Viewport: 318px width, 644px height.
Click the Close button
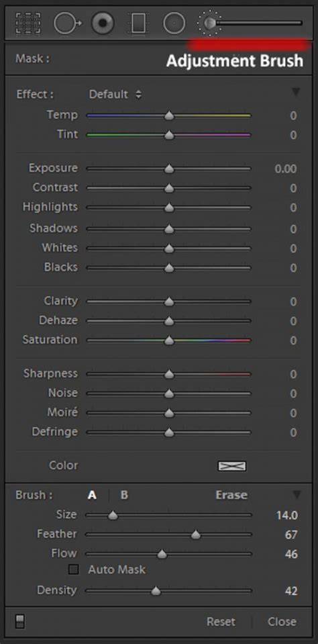pos(282,621)
